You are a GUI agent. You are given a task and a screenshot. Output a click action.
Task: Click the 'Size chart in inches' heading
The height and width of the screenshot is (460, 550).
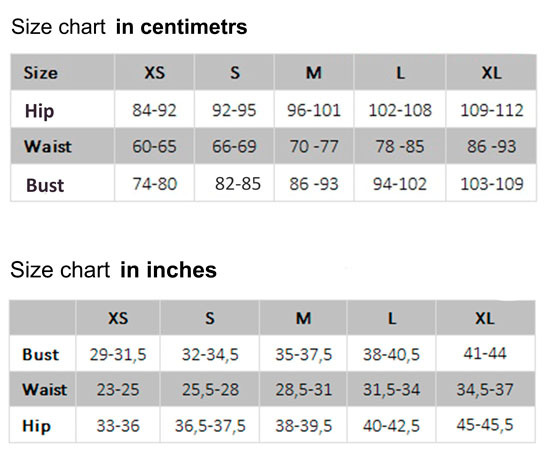pyautogui.click(x=114, y=270)
